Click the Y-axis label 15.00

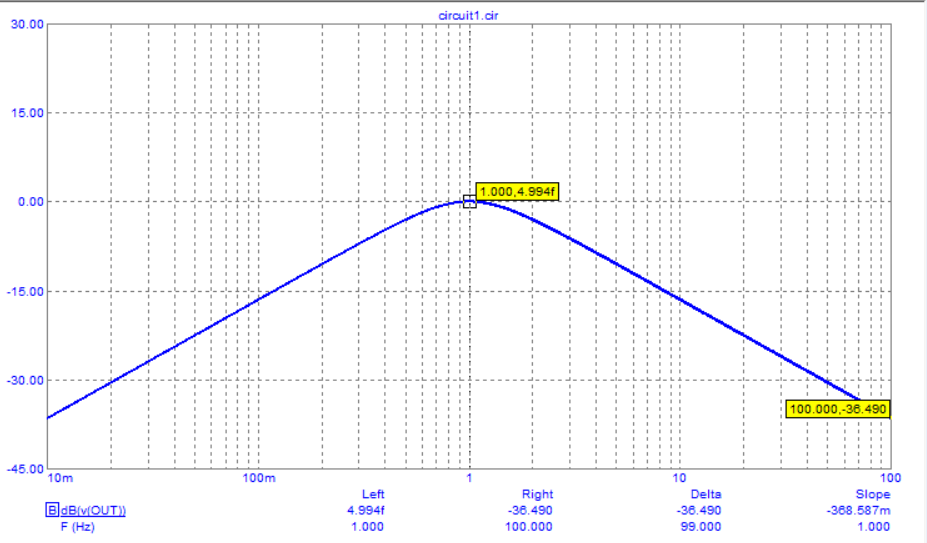tap(27, 113)
